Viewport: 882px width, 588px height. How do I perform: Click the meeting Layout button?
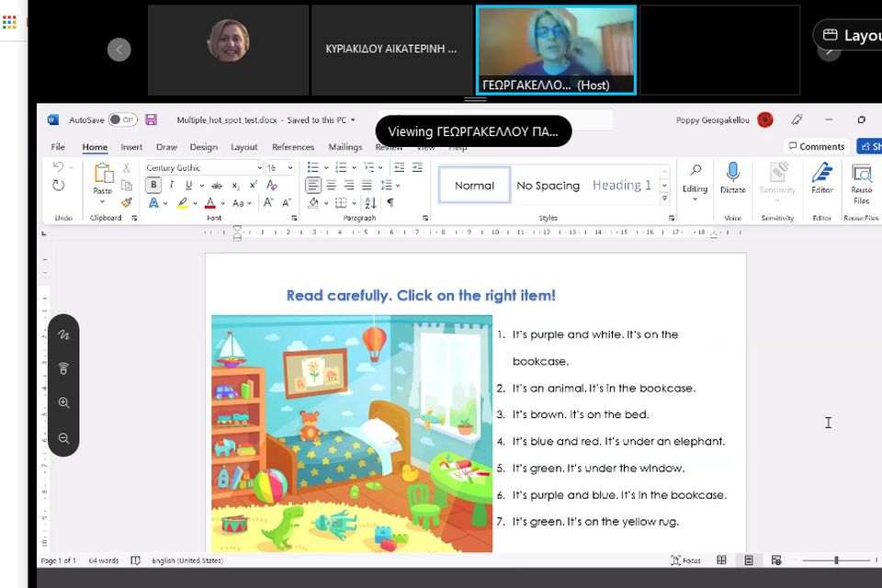click(x=849, y=35)
